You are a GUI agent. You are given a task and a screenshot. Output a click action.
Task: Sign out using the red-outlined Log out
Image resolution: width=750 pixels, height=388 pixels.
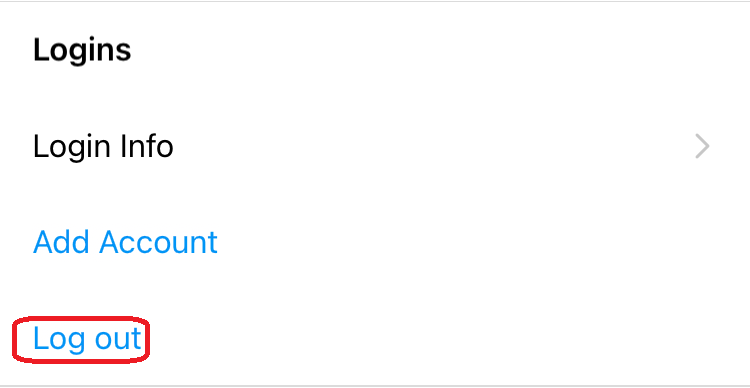[87, 339]
